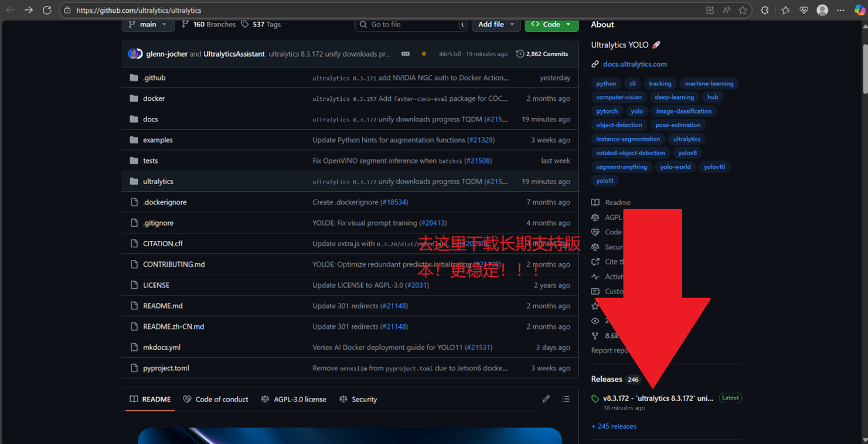The image size is (868, 444).
Task: Visit docs.ultralytics.com link
Action: point(635,64)
